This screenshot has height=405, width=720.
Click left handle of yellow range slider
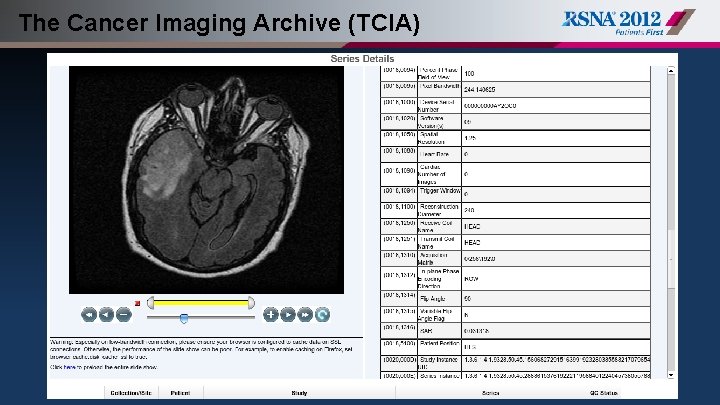(150, 303)
